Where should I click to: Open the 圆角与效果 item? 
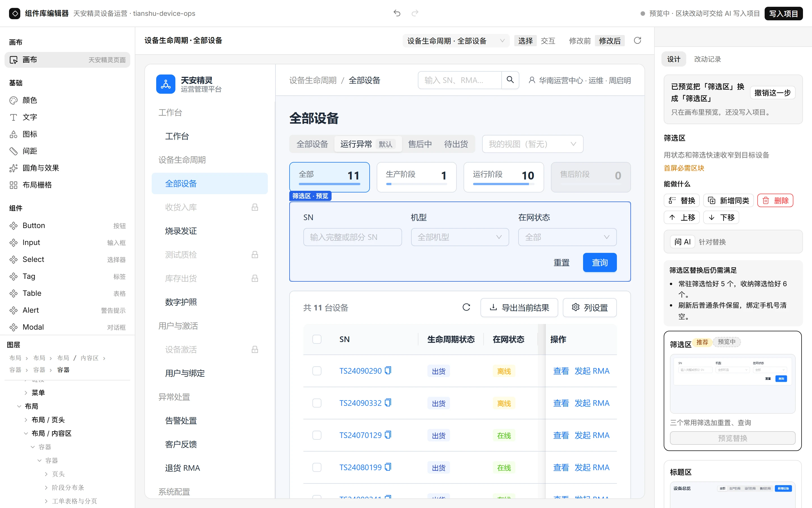67,168
